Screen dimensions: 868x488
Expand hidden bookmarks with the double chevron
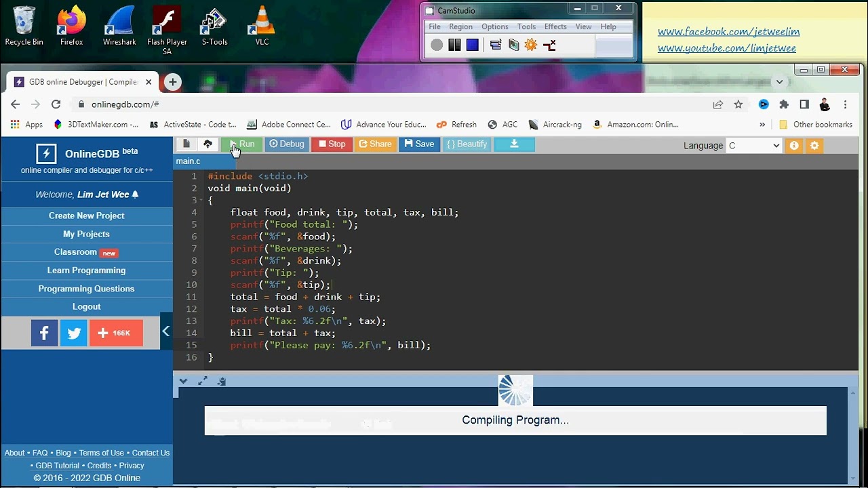(762, 125)
